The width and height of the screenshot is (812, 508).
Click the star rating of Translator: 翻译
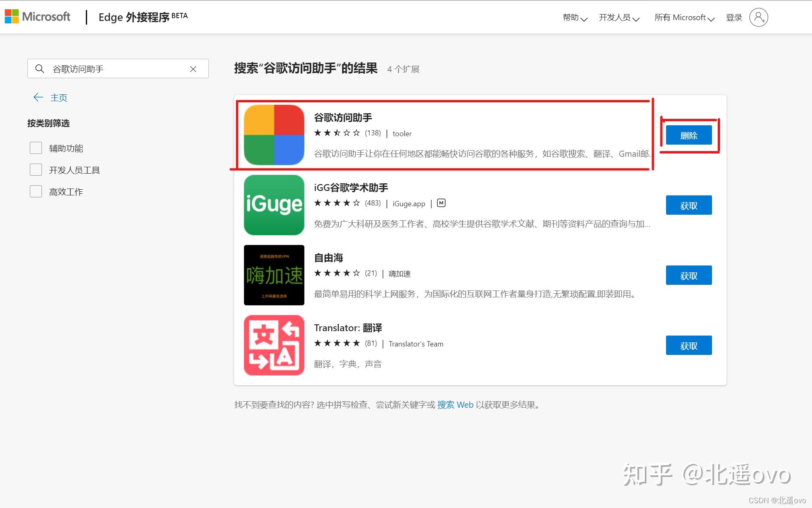click(337, 343)
